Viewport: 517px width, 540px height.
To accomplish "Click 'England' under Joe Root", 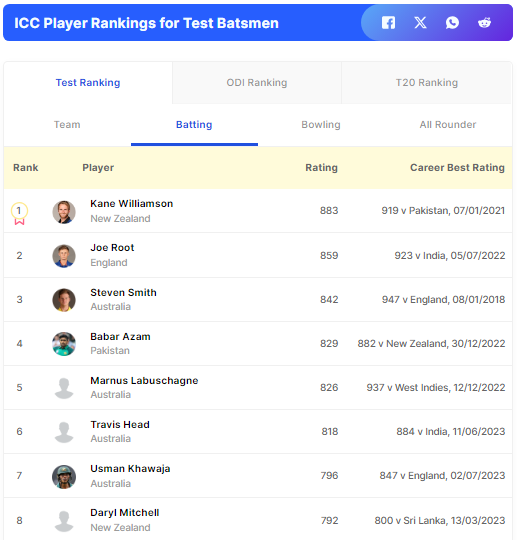I will (109, 263).
